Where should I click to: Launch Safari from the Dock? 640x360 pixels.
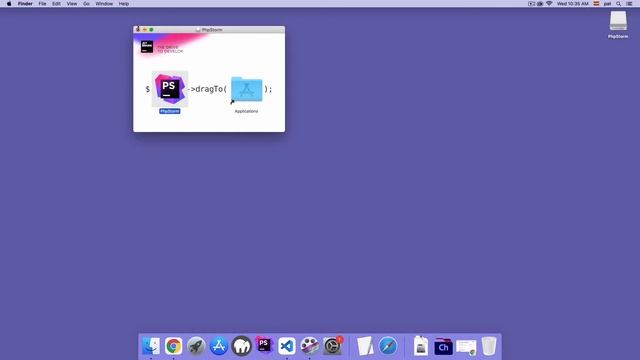point(388,346)
